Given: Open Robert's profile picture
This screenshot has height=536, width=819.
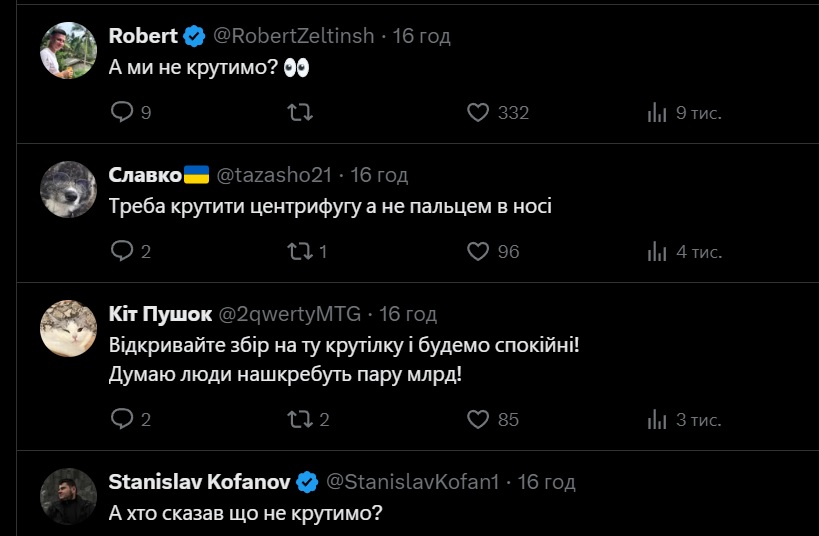Looking at the screenshot, I should (68, 49).
